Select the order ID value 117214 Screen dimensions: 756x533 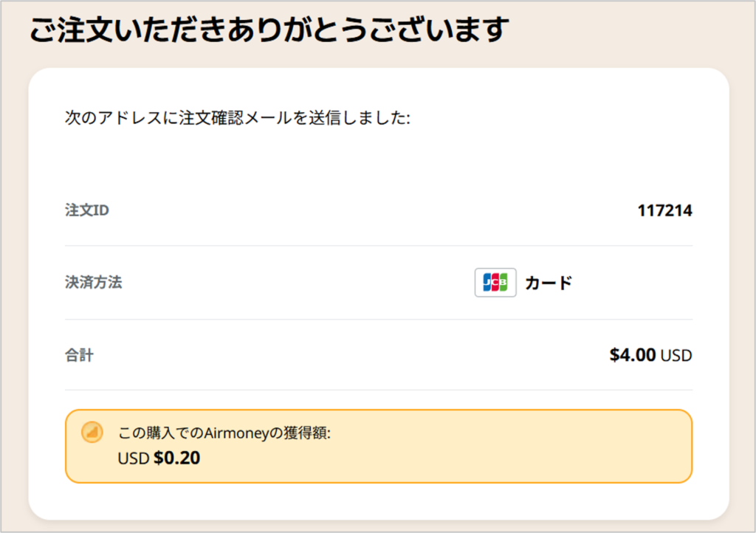[664, 210]
